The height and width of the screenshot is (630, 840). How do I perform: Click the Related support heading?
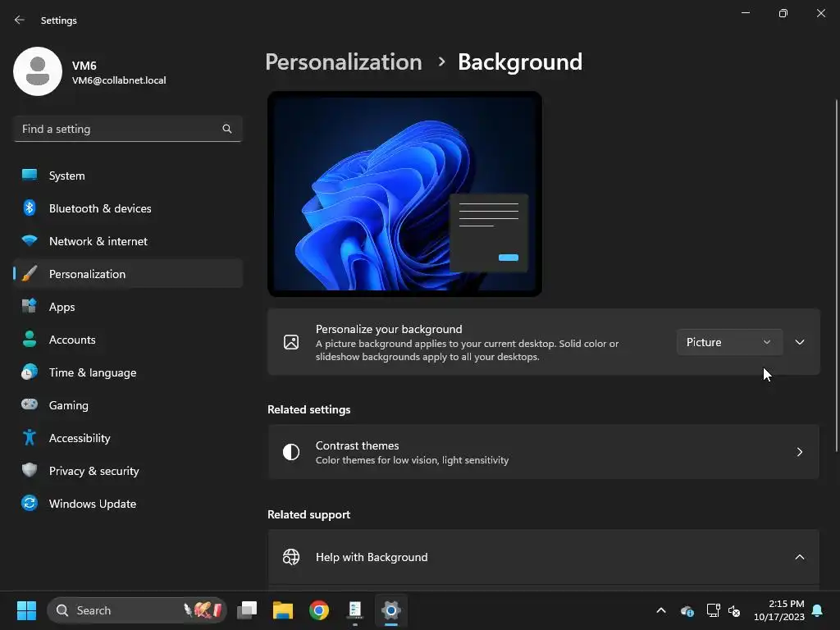[x=308, y=514]
